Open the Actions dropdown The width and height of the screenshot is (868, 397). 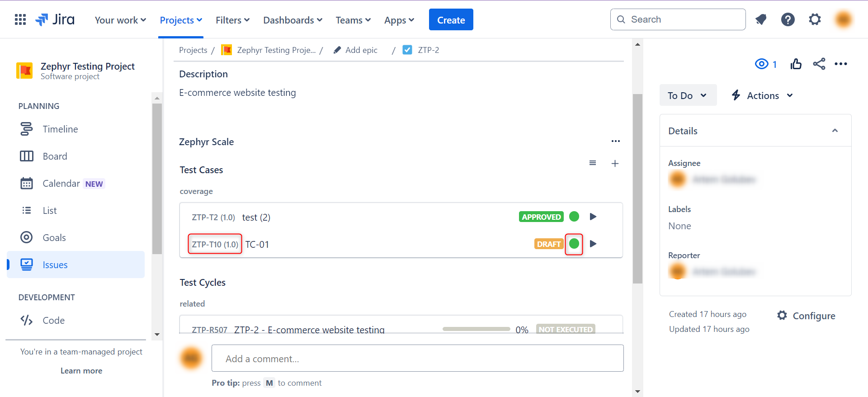point(763,95)
